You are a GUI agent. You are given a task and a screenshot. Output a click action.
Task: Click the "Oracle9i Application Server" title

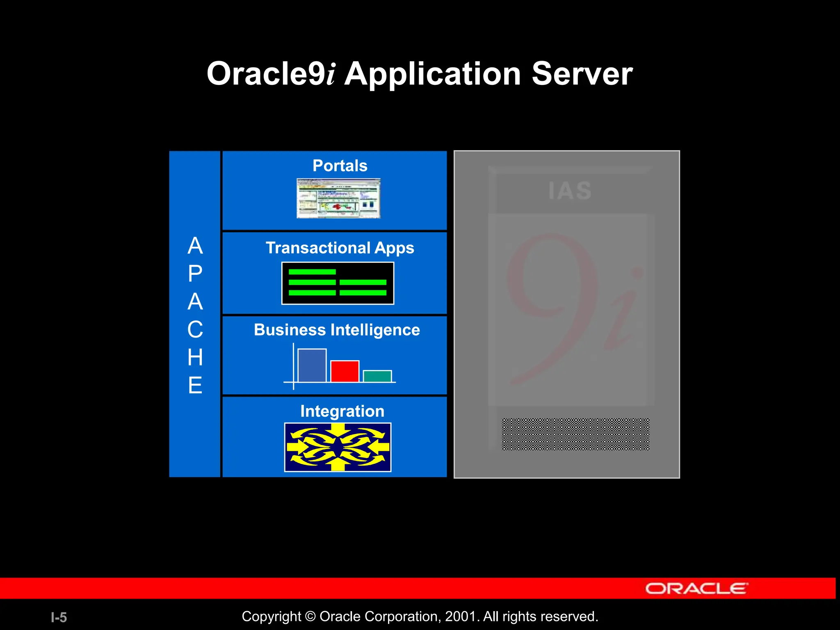(420, 74)
